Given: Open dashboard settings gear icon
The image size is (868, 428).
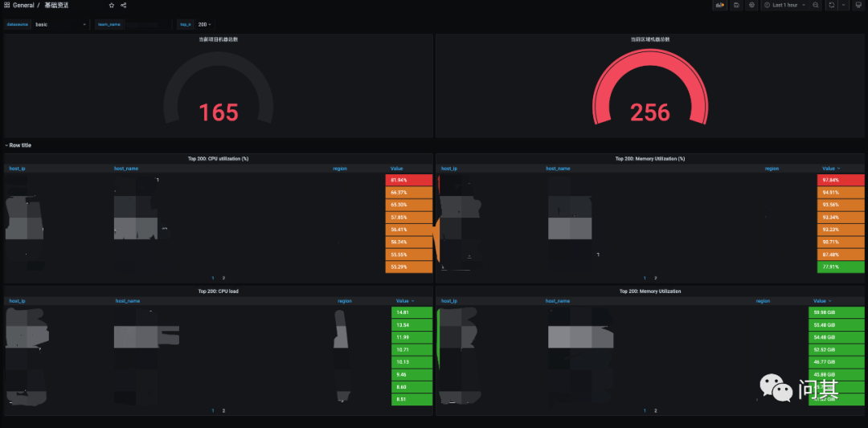Looking at the screenshot, I should point(751,5).
